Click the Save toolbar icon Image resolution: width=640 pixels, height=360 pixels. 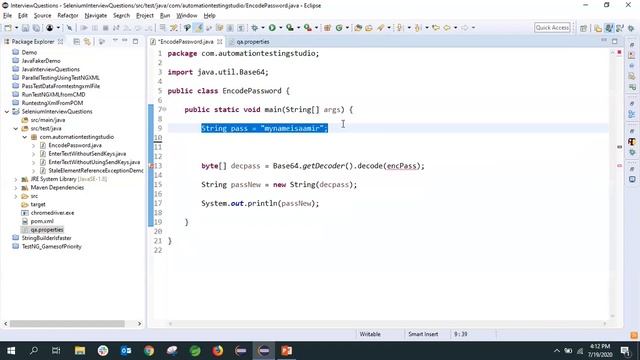(25, 28)
